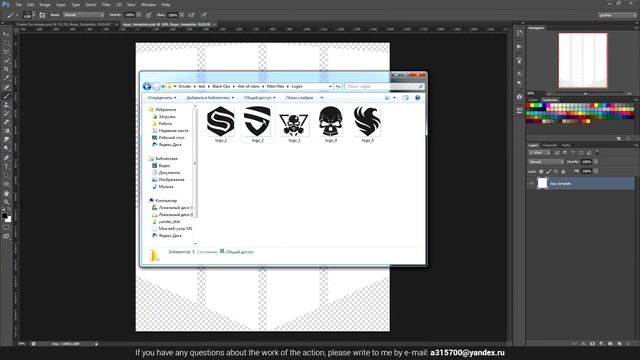Screen dimensions: 640x360
Task: Filter layers by pixel layers icon
Action: [557, 153]
